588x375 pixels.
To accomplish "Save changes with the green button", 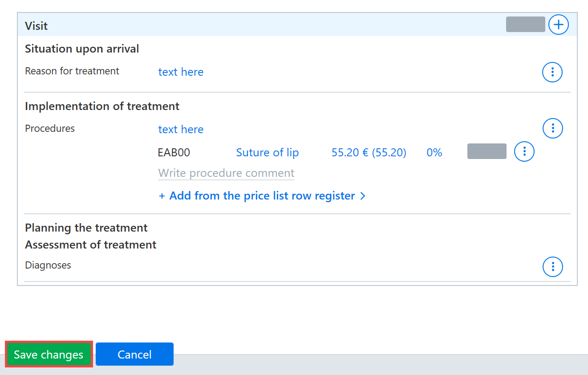I will [x=49, y=355].
